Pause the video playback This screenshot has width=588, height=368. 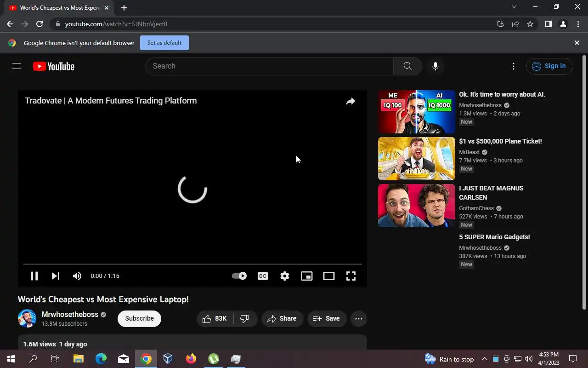click(34, 276)
